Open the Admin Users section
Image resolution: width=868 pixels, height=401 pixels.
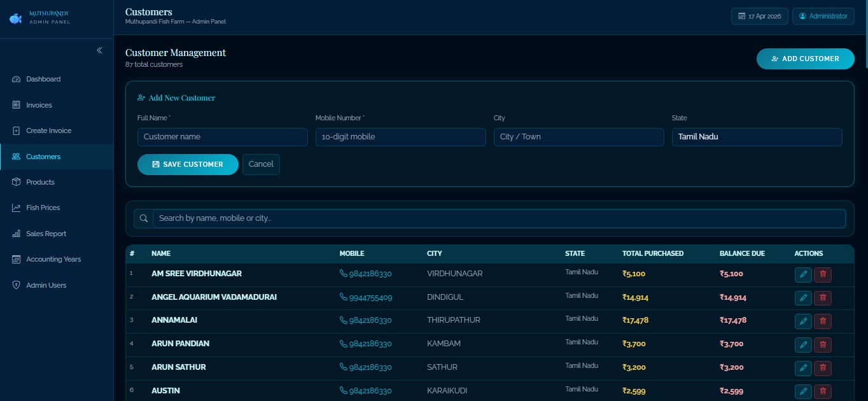(46, 285)
